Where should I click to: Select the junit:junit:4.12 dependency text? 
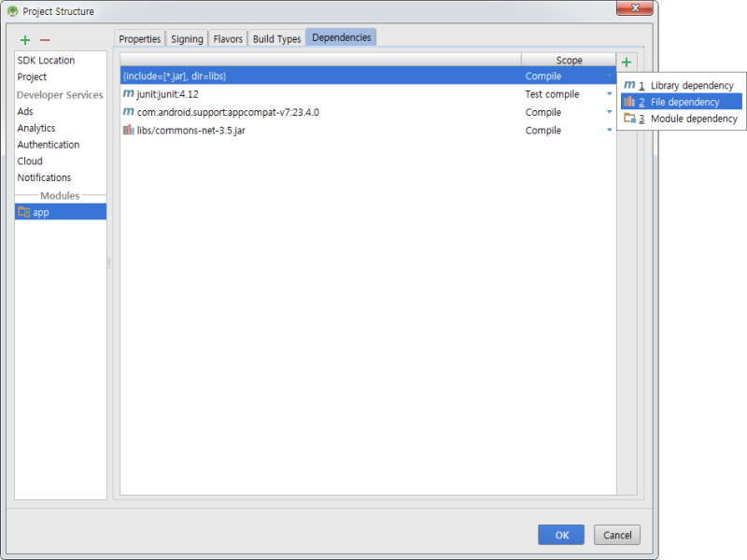pos(167,94)
